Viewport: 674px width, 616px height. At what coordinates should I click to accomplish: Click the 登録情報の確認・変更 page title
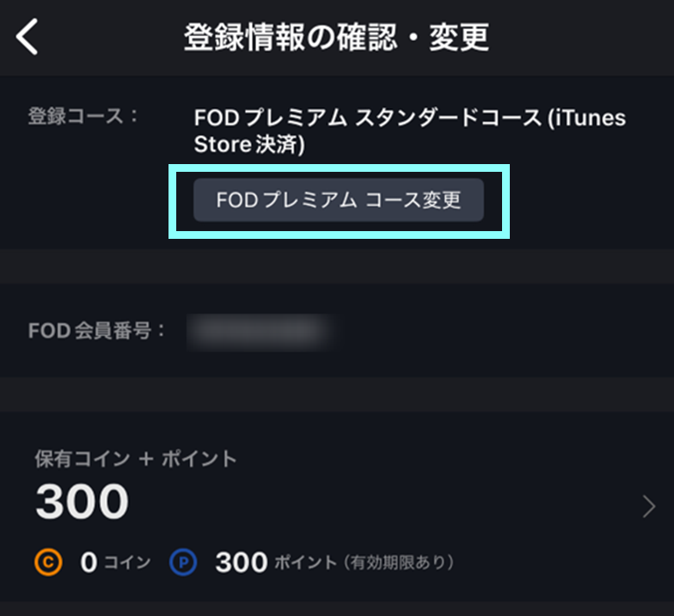tap(336, 38)
